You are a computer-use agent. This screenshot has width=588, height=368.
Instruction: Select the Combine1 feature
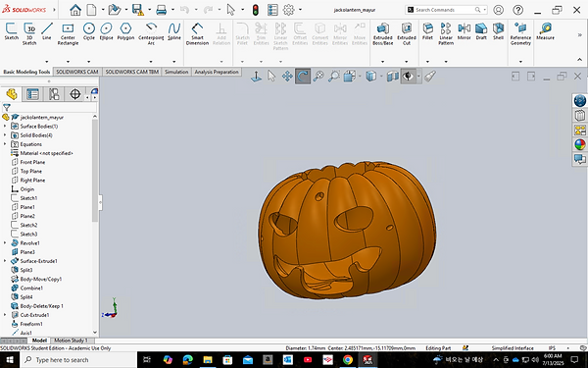[x=31, y=288]
